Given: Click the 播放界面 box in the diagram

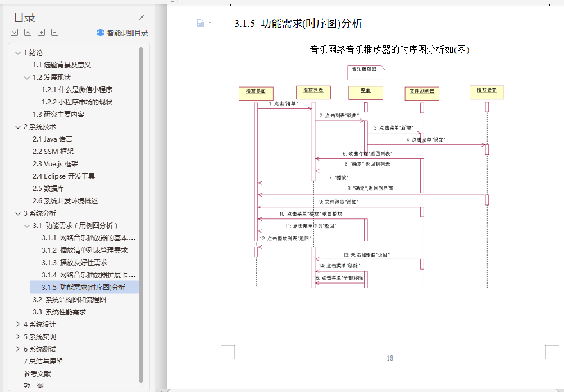Looking at the screenshot, I should (256, 93).
